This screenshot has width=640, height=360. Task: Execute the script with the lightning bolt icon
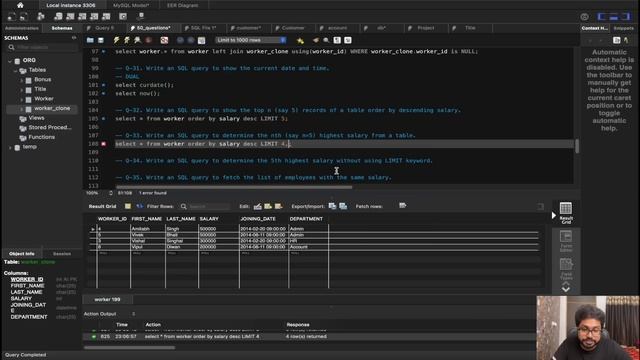pyautogui.click(x=116, y=40)
